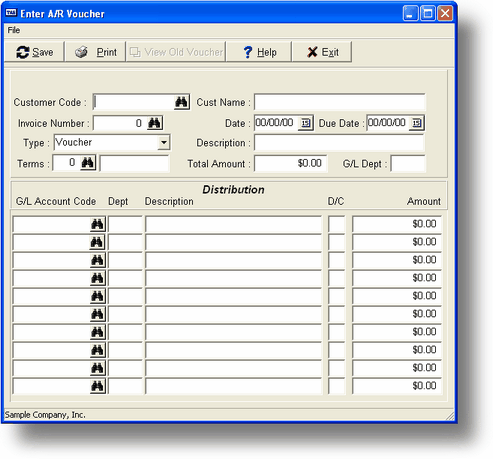This screenshot has height=459, width=493.
Task: Click first row D/C field
Action: click(336, 224)
